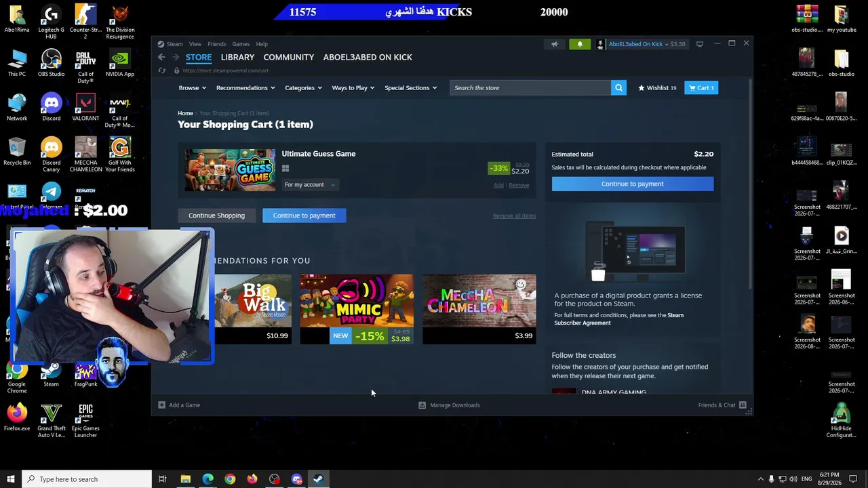Open the ABOEL3ABED ON KICK profile tab
868x488 pixels.
pos(368,58)
